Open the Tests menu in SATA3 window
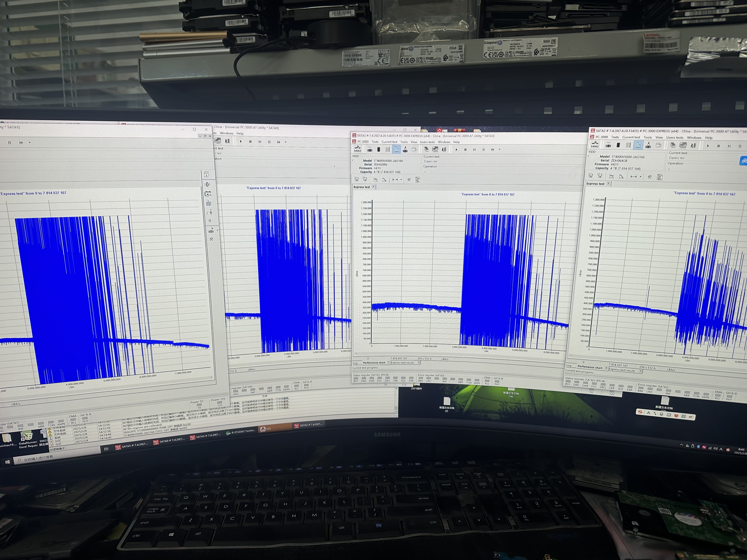747x560 pixels. pyautogui.click(x=375, y=142)
